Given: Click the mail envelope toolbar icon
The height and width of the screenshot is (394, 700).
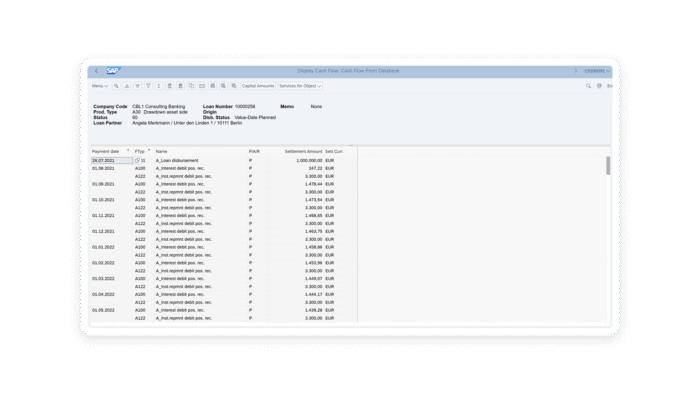Looking at the screenshot, I should tap(202, 86).
